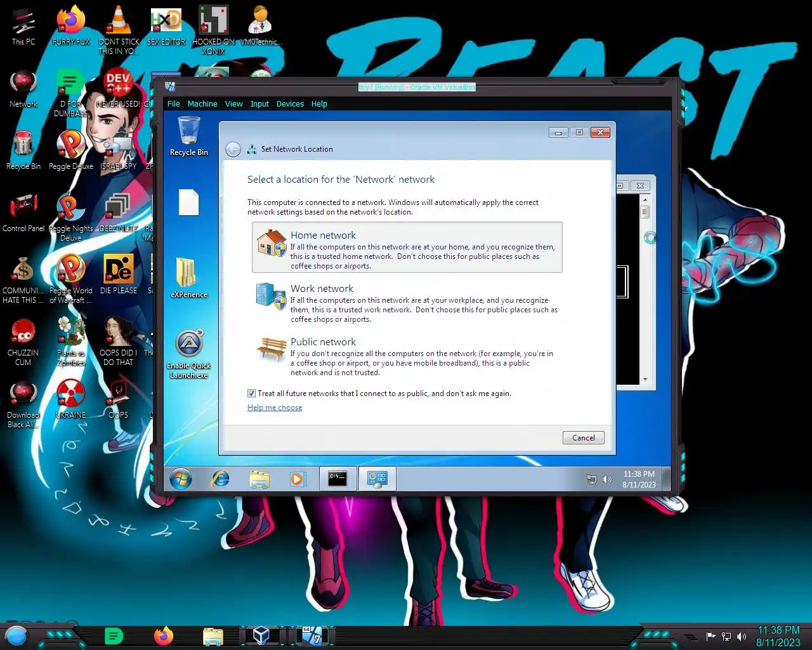Launch Internet Explorer from VM taskbar
Image resolution: width=812 pixels, height=650 pixels.
221,479
